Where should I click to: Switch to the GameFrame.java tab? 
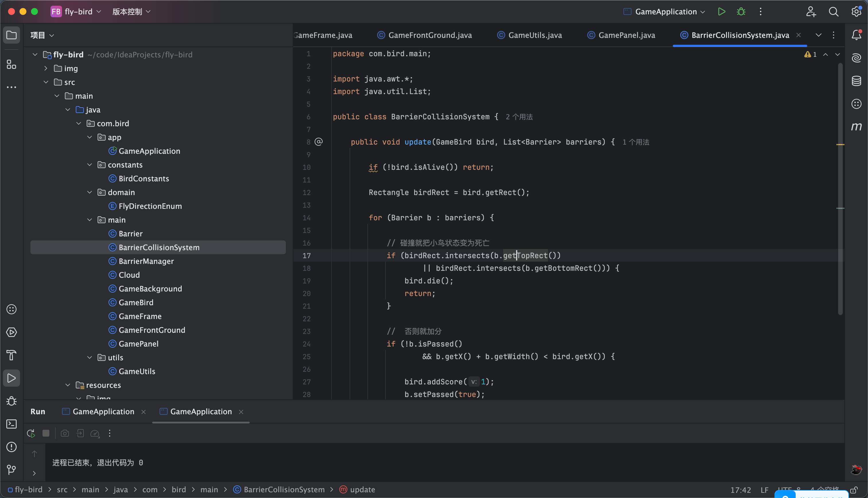(323, 35)
